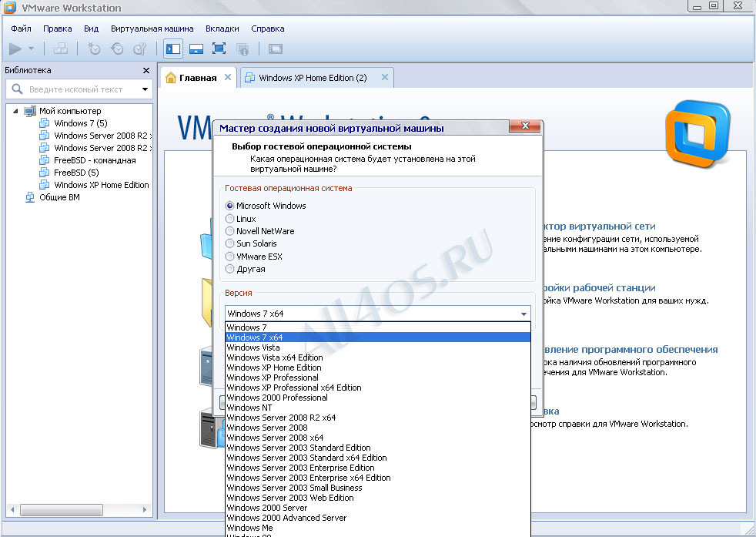Select FreeBSD (5) in the library
The image size is (756, 537).
(76, 173)
